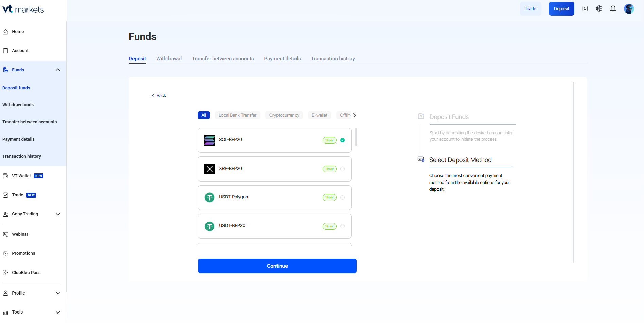Image resolution: width=644 pixels, height=323 pixels.
Task: Expand the Tools menu
Action: point(58,312)
